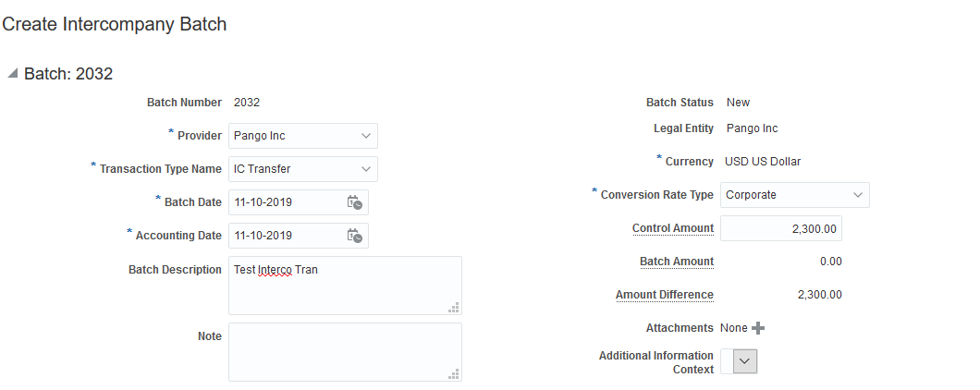Screen dimensions: 980x390
Task: Open the Additional Information Context dropdown
Action: (x=745, y=362)
